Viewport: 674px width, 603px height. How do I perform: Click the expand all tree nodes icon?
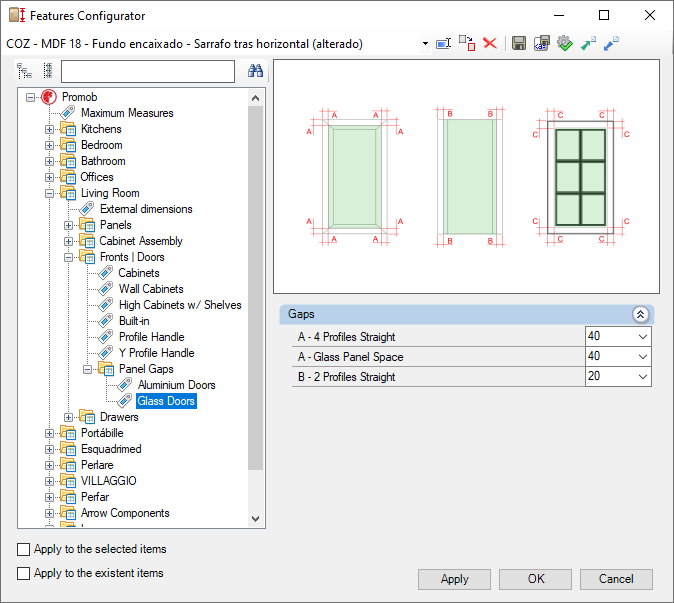25,71
